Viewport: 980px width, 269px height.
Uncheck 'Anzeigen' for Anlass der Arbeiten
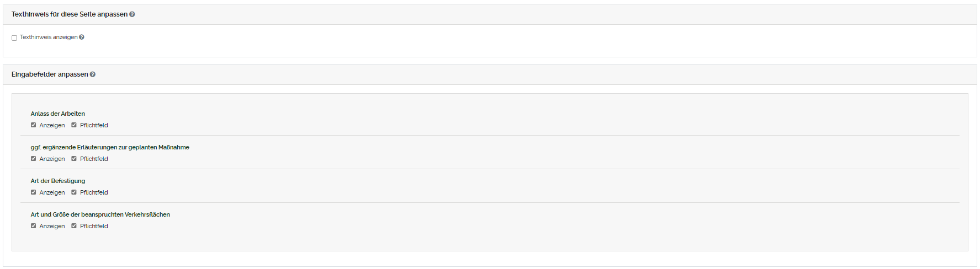click(34, 125)
